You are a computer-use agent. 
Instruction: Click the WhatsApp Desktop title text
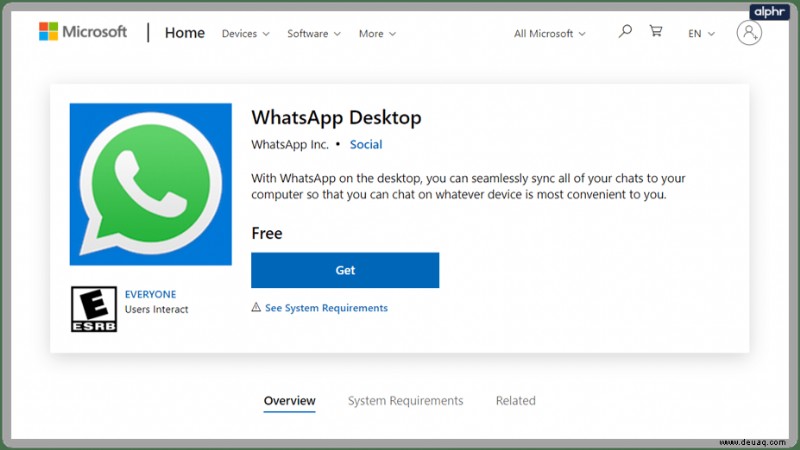pyautogui.click(x=336, y=117)
